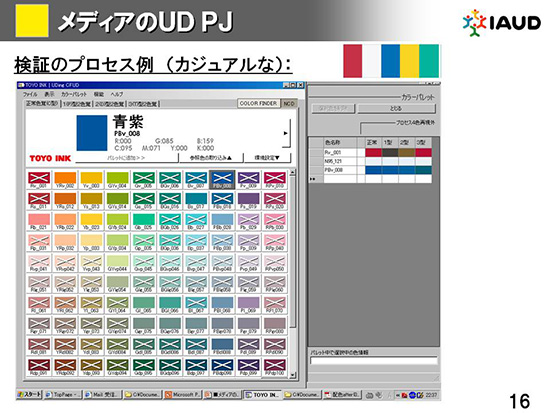Choose the Rdp_091 dark red swatch

tap(39, 367)
